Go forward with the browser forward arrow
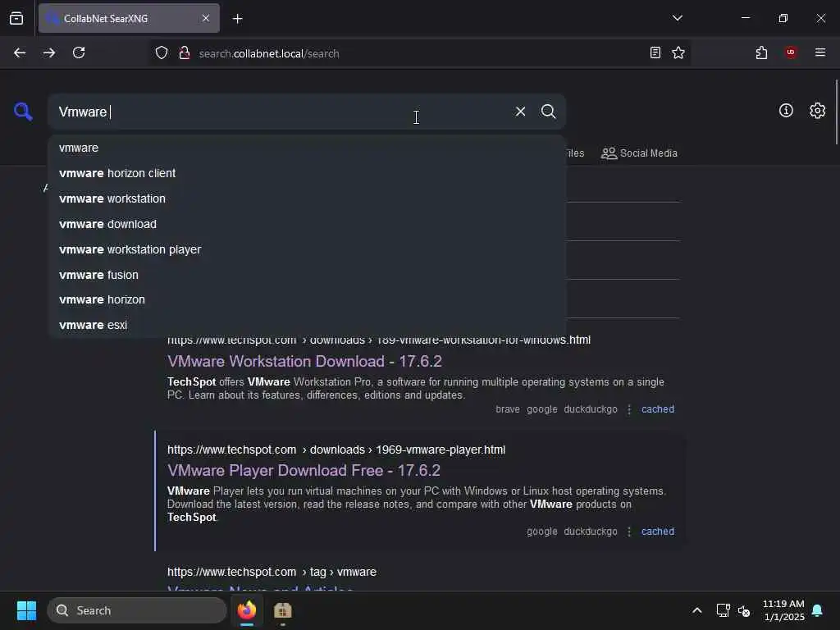Image resolution: width=840 pixels, height=630 pixels. point(48,52)
